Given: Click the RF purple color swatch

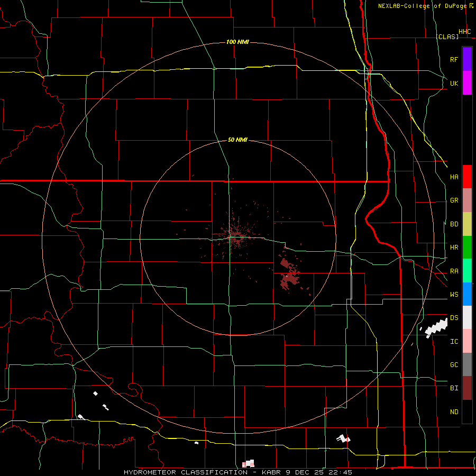Looking at the screenshot, I should [x=467, y=59].
